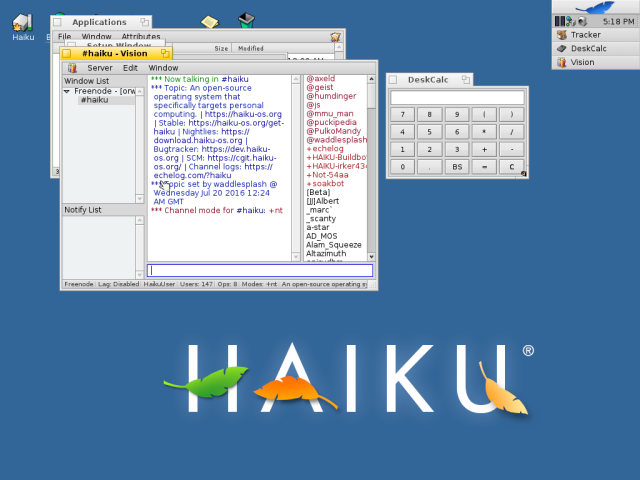
Task: Collapse the Freenode server tree entry
Action: point(67,91)
